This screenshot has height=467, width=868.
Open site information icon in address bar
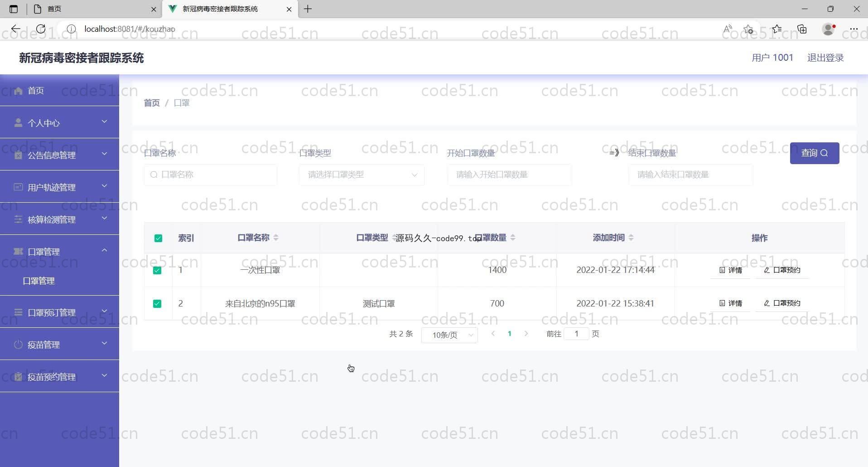click(x=71, y=29)
